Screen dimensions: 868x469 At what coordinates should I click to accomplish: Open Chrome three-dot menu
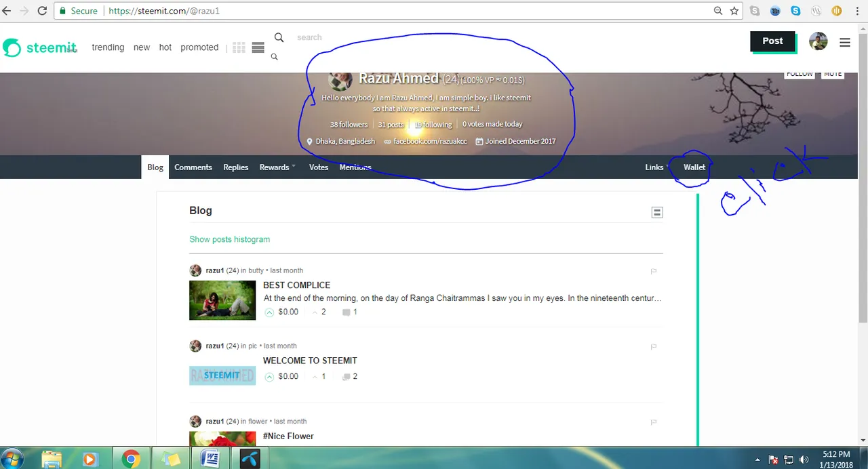(x=858, y=11)
